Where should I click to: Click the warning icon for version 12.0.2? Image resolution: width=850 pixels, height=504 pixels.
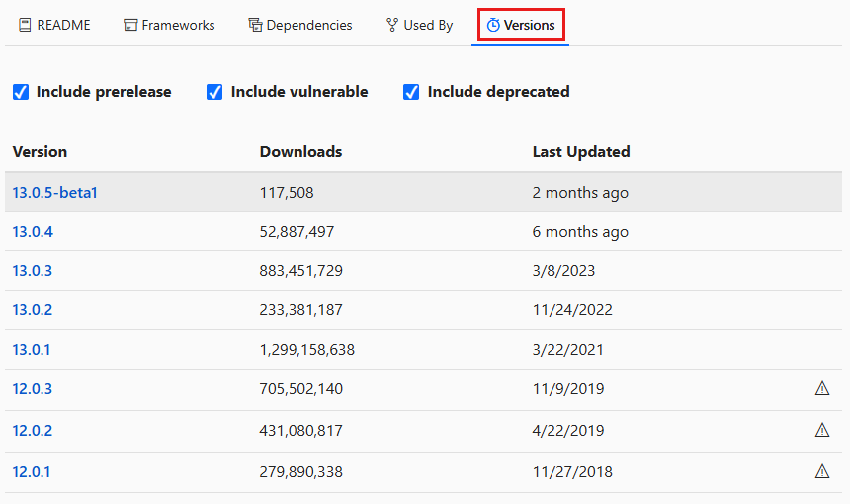click(822, 430)
